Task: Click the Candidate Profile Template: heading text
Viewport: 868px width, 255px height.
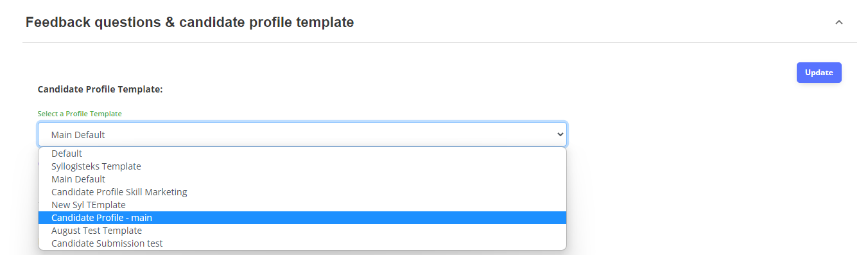Action: pos(100,89)
